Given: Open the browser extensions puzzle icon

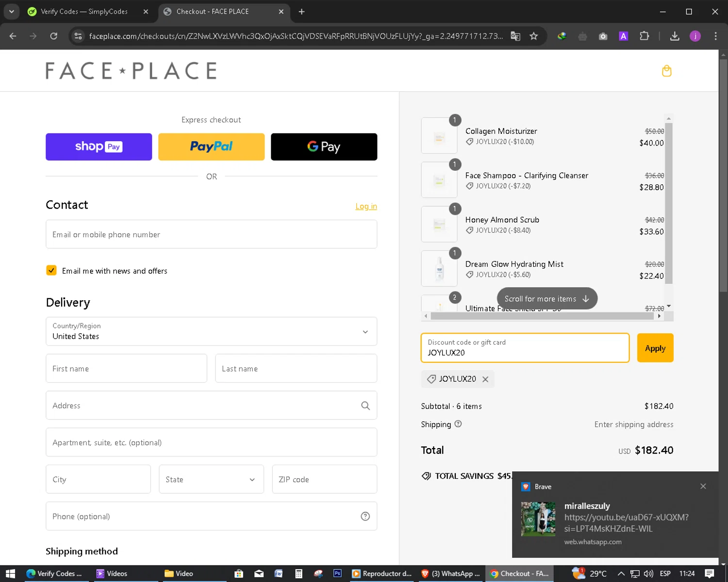Looking at the screenshot, I should (x=644, y=36).
